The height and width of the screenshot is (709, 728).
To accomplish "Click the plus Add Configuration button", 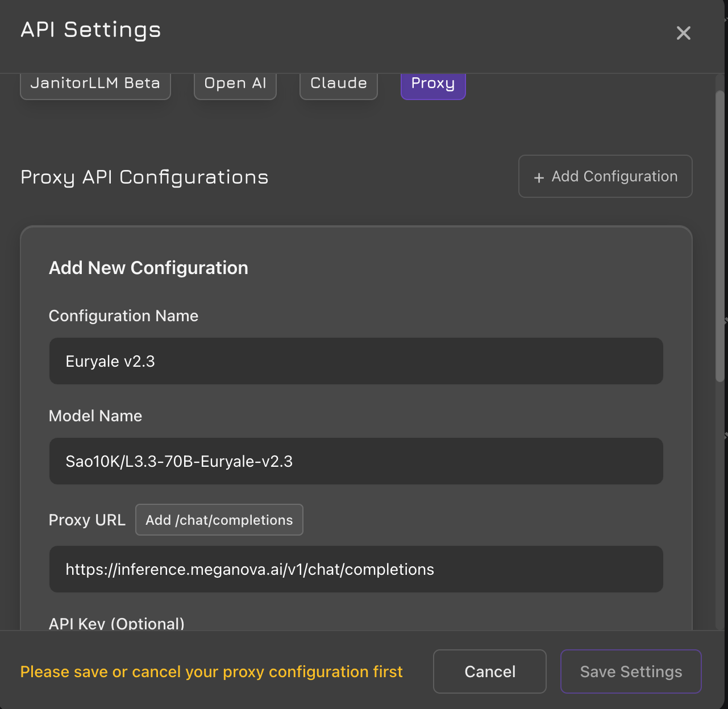I will point(605,176).
